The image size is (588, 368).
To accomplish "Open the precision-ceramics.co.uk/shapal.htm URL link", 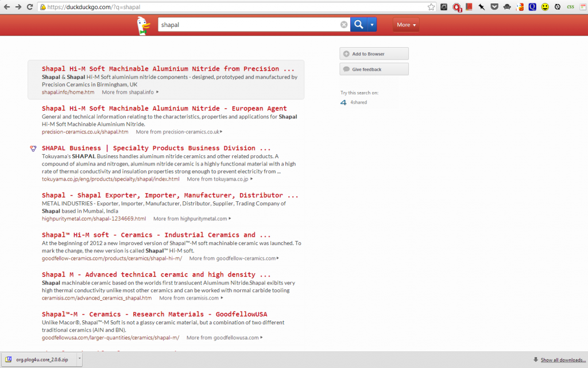I will 85,132.
